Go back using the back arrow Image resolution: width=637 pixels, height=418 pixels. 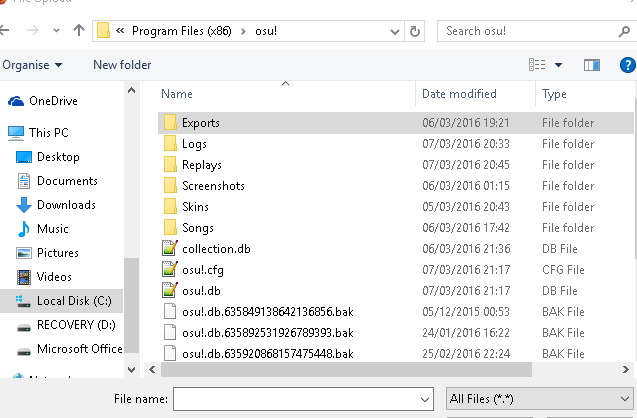[x=4, y=30]
